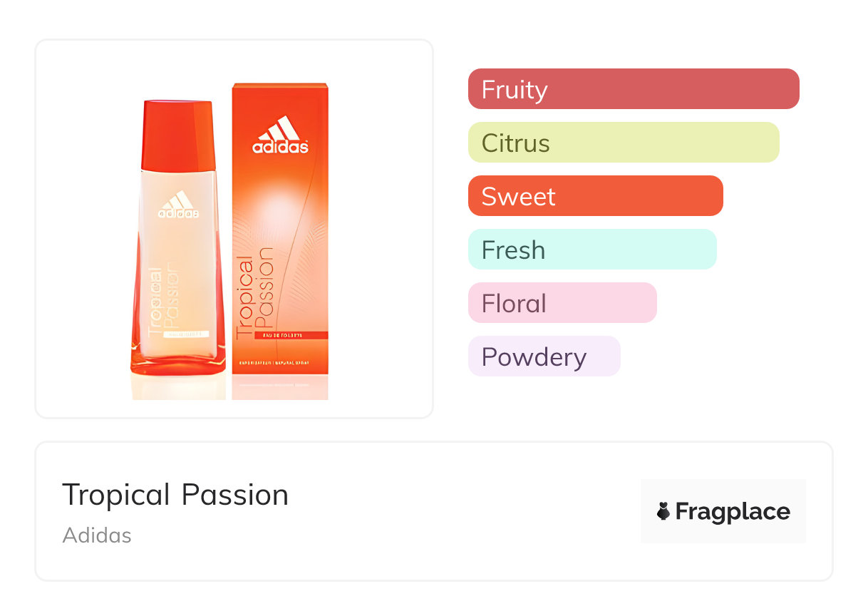868x616 pixels.
Task: Click the Adidas logo on the bottle
Action: click(178, 203)
